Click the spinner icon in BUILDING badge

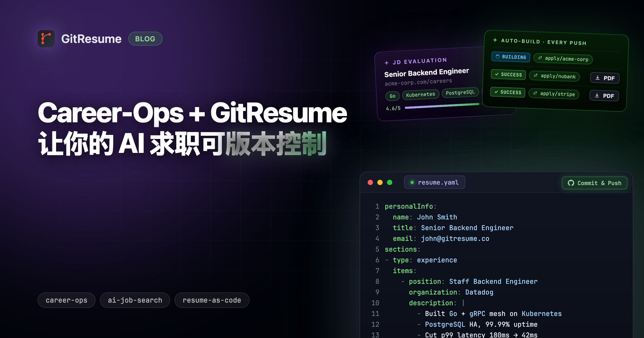[497, 56]
